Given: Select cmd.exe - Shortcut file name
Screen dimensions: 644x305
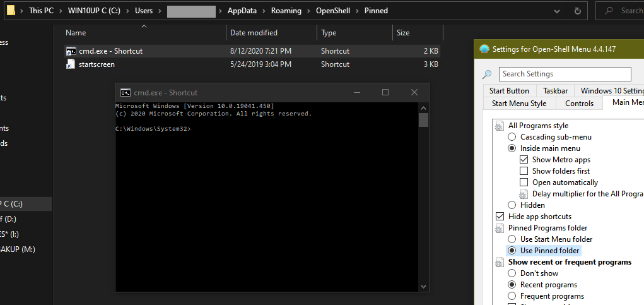Looking at the screenshot, I should pos(110,51).
